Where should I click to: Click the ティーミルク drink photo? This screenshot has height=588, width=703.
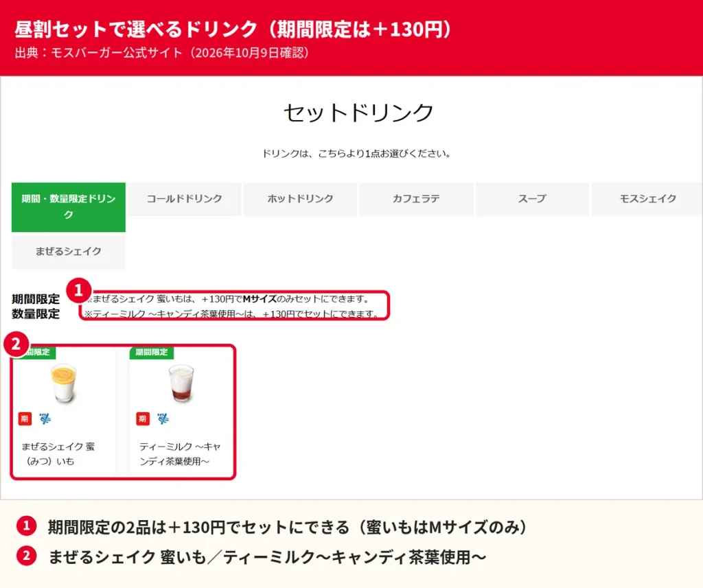(181, 383)
